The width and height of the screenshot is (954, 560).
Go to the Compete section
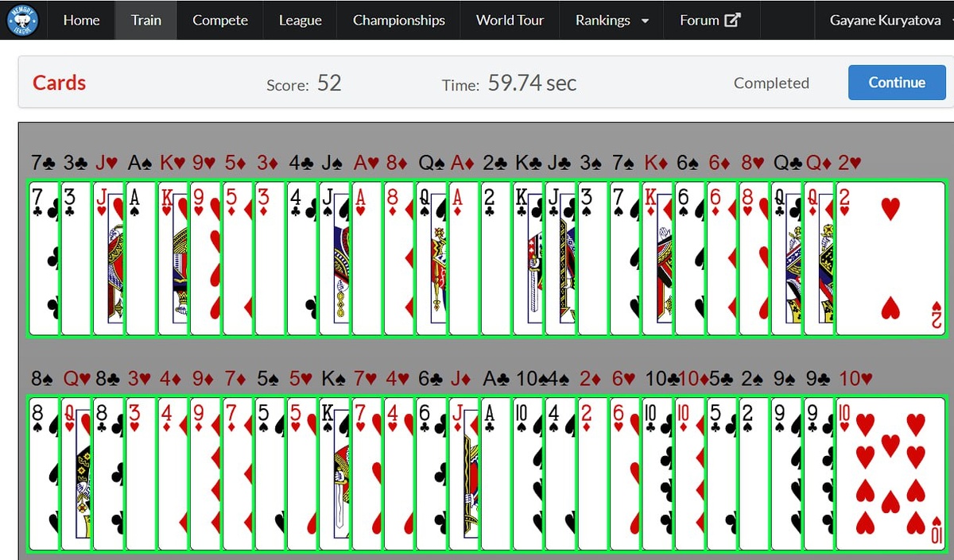click(220, 20)
